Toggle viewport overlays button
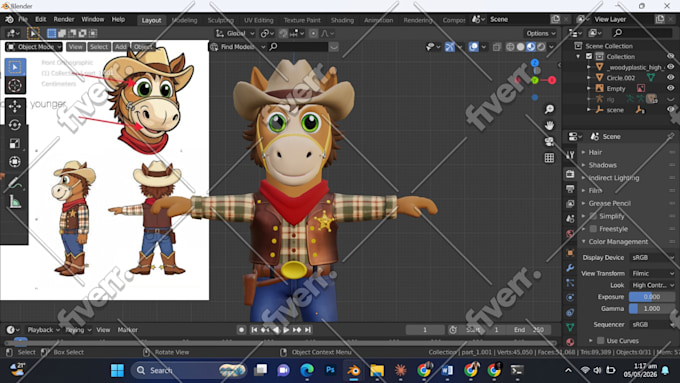The width and height of the screenshot is (680, 383). [x=474, y=47]
